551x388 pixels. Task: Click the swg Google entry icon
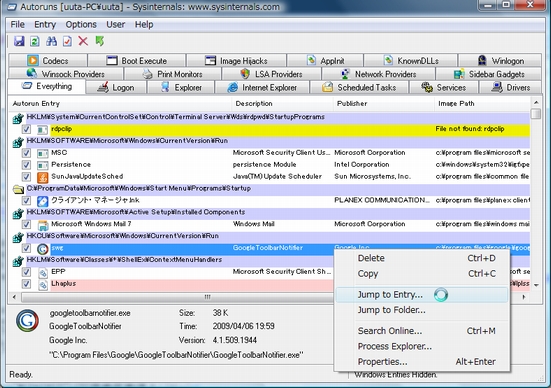[43, 249]
